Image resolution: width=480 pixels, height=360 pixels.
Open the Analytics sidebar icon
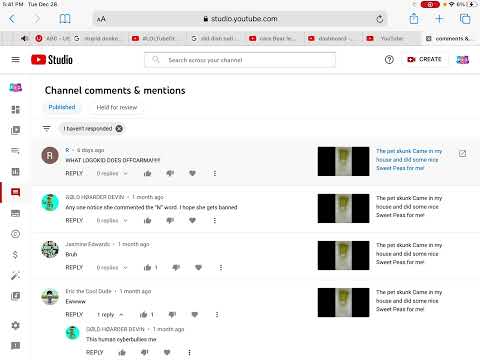16,172
